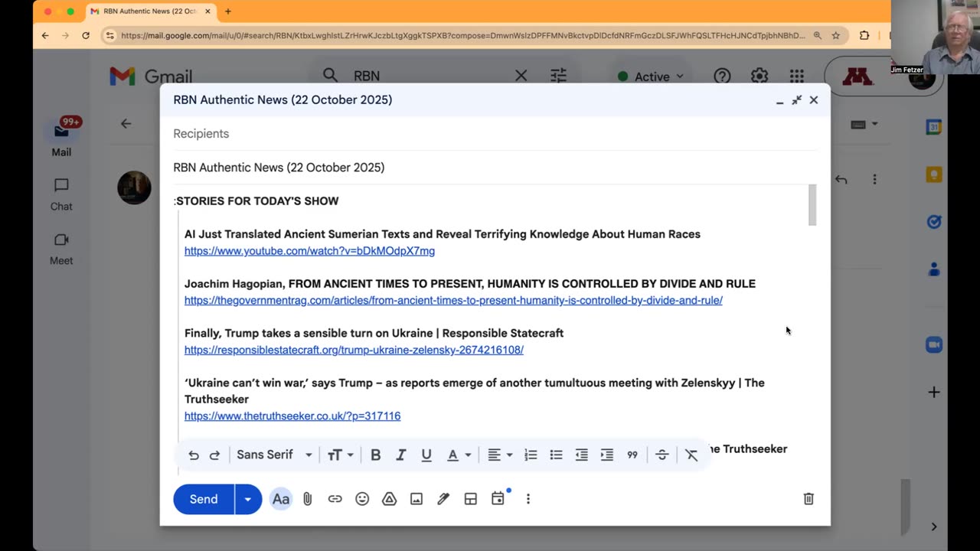
Task: Open more send options arrow
Action: [x=248, y=499]
